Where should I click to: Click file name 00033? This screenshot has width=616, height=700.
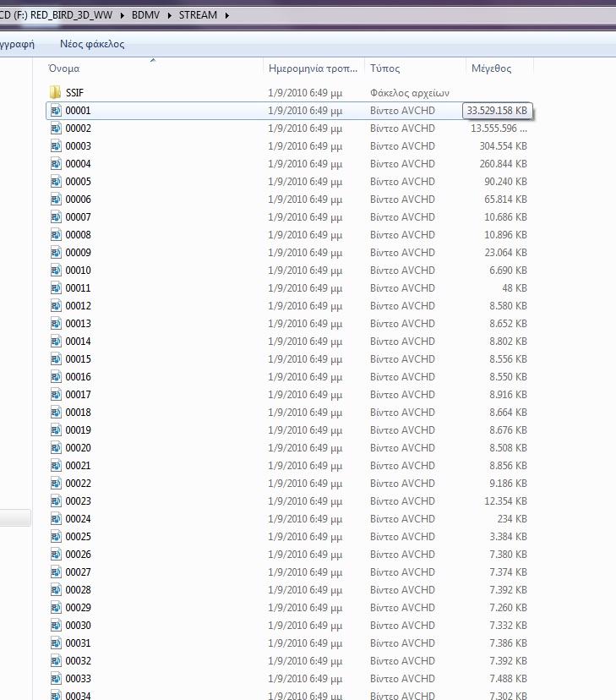[x=78, y=679]
